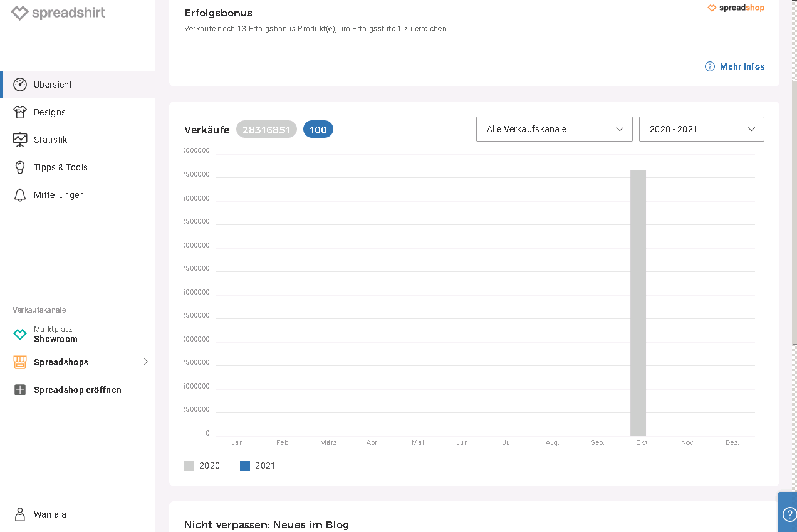Expand the Spreadshops submenu chevron
This screenshot has width=797, height=532.
[146, 362]
